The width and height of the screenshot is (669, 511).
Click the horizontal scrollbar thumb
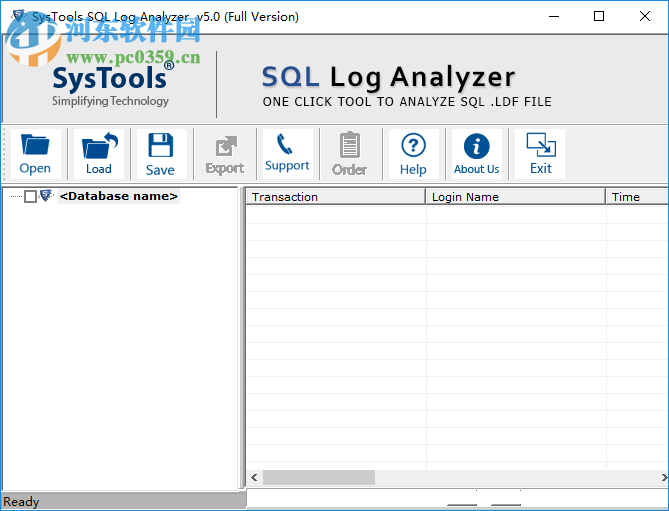(x=319, y=477)
